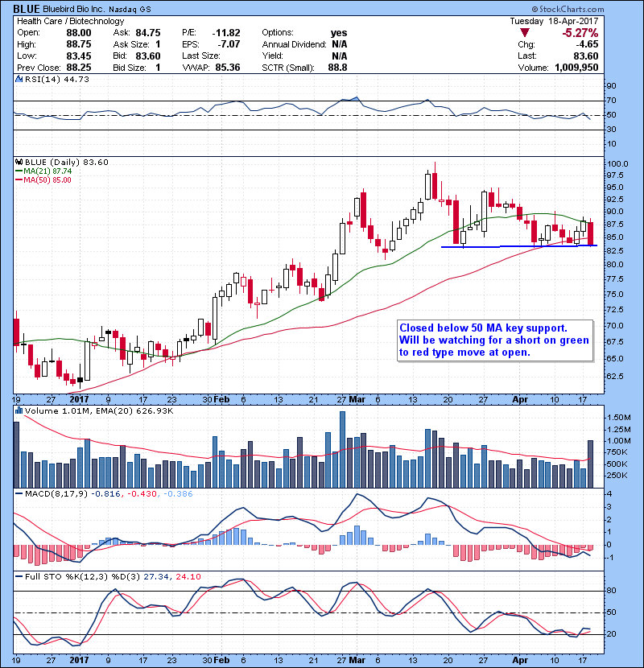Click the tall rightmost volume bar
This screenshot has height=668, width=644.
[590, 464]
